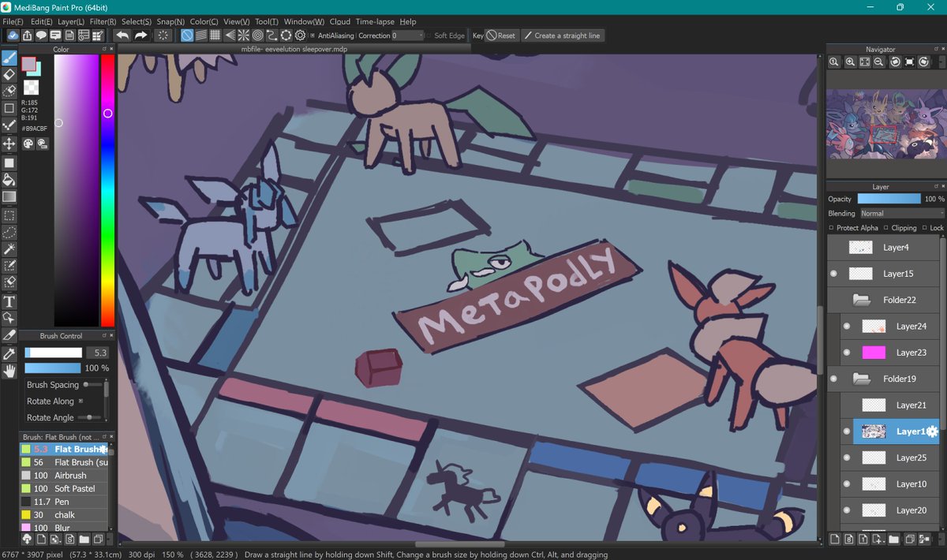
Task: Enable parallel lines snap guide
Action: click(x=200, y=35)
